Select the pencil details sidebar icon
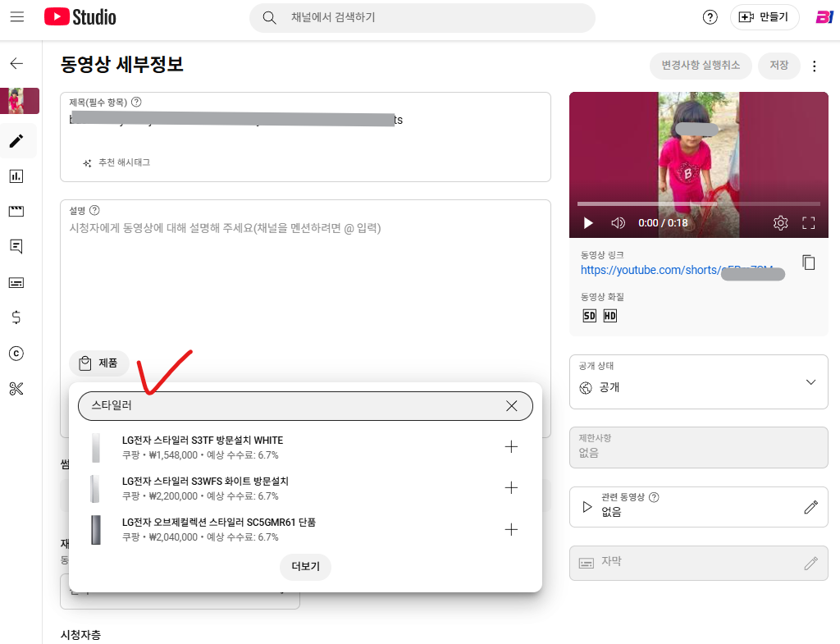840x644 pixels. pos(16,141)
